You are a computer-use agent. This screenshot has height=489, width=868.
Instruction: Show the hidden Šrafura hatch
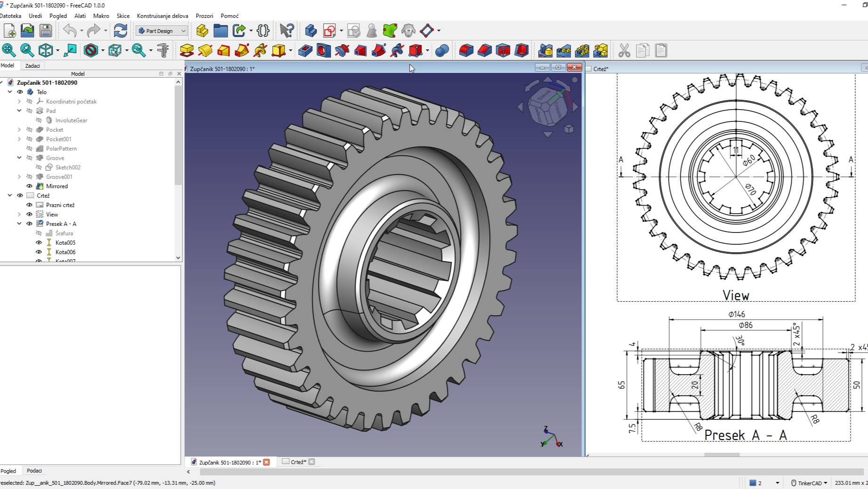[x=39, y=233]
